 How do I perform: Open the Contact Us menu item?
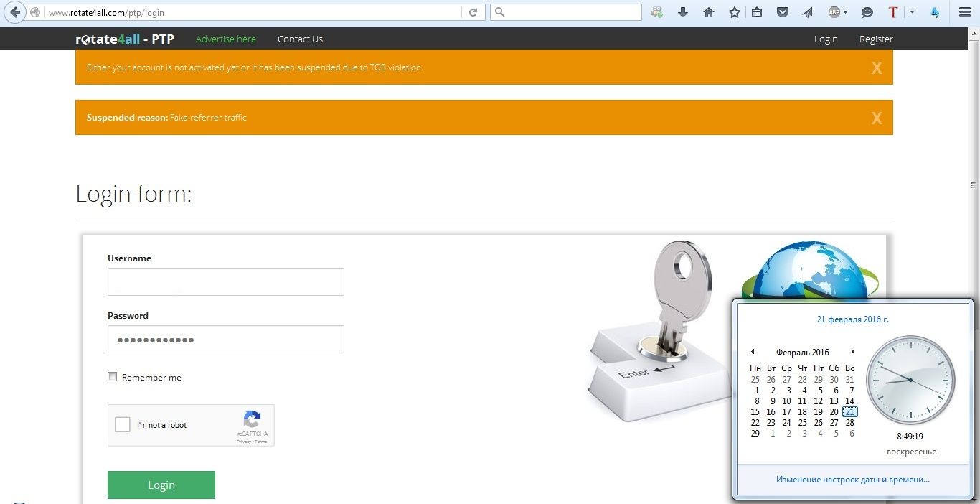pos(300,39)
